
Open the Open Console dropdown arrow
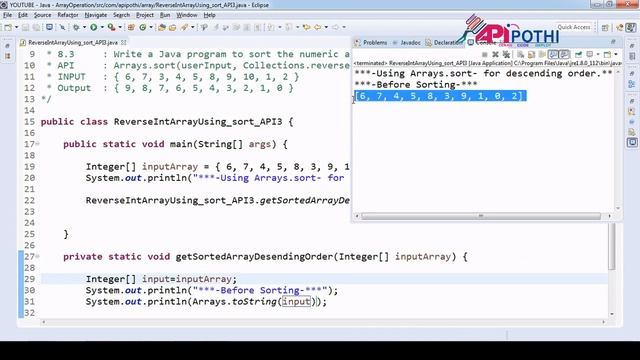(616, 54)
